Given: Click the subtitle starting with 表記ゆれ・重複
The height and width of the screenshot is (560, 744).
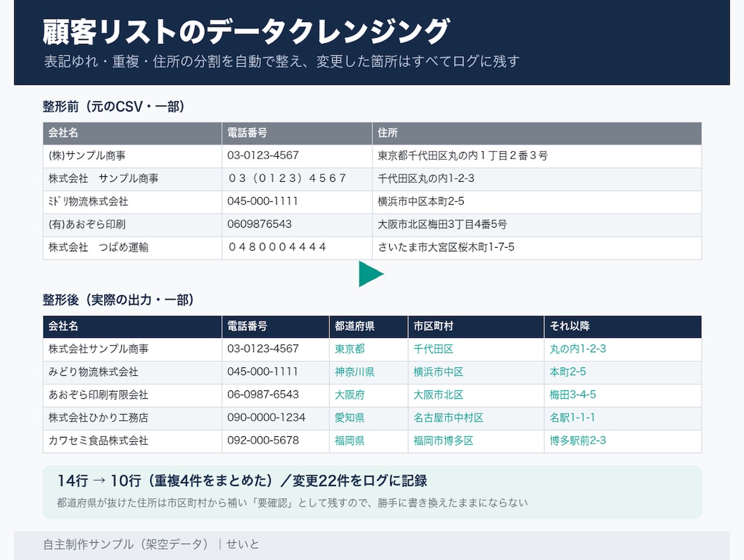Looking at the screenshot, I should click(282, 62).
